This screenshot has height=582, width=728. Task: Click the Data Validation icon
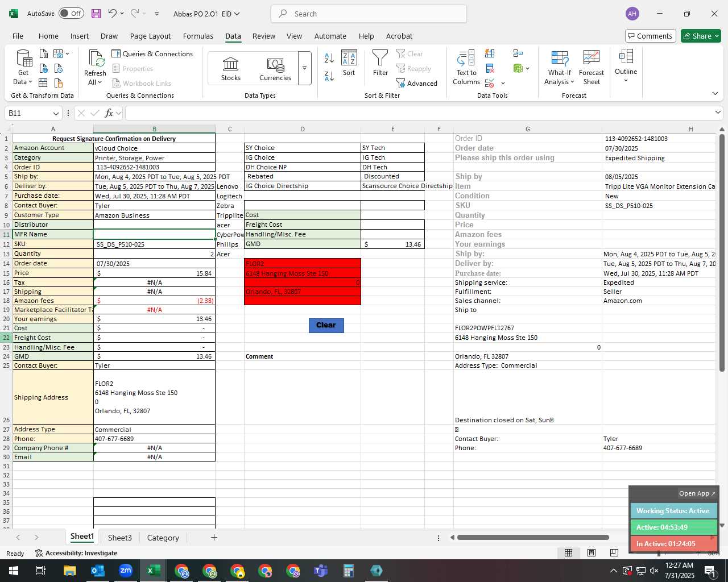[x=490, y=84]
